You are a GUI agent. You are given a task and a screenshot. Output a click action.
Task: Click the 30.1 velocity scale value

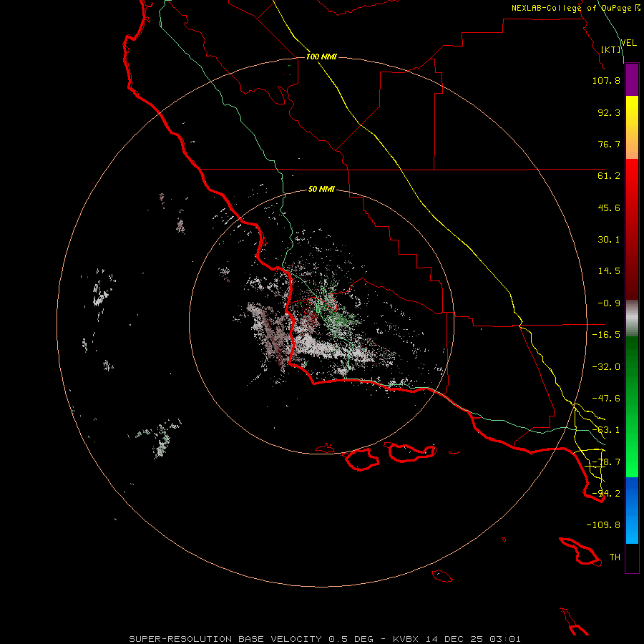tap(609, 240)
